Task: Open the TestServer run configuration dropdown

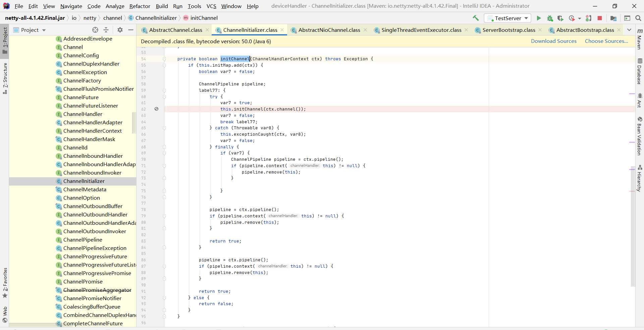Action: pyautogui.click(x=507, y=18)
